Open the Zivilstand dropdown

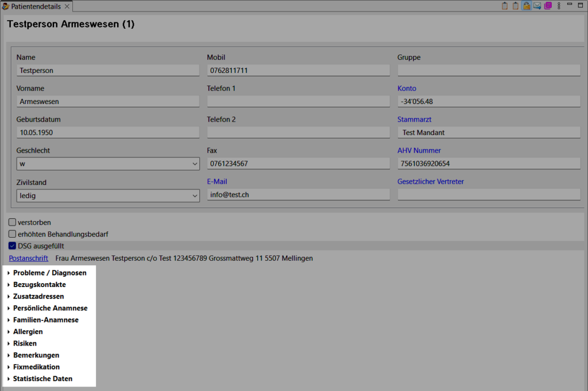(x=107, y=195)
